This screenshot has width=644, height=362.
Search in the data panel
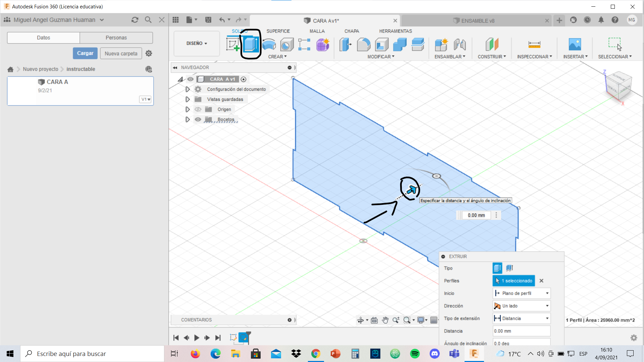pyautogui.click(x=148, y=20)
